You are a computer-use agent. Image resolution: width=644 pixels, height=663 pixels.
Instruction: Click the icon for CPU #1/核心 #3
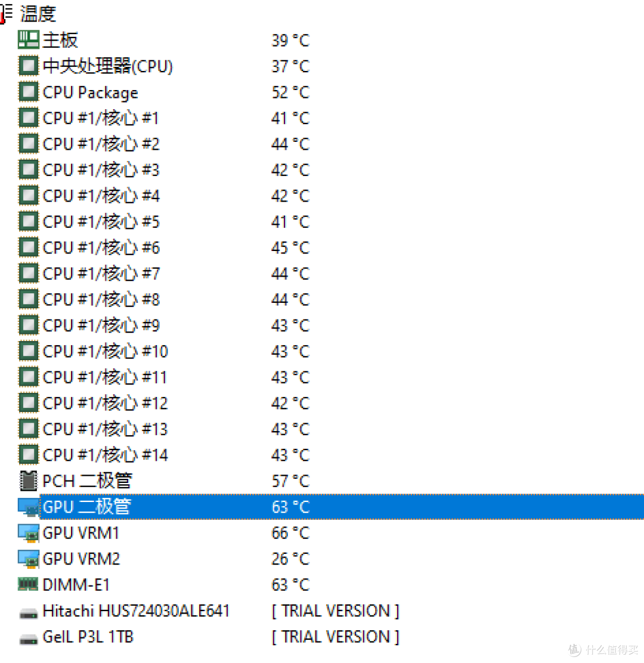29,170
